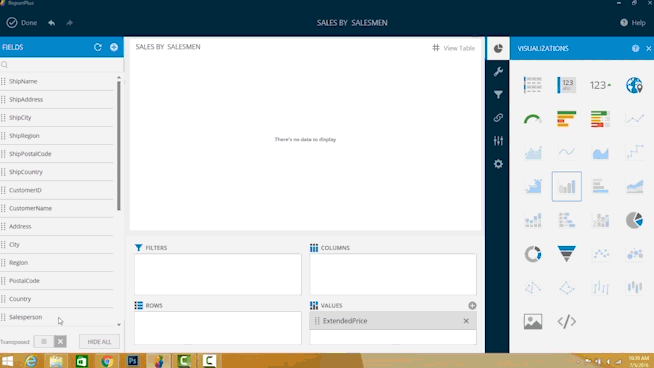Select the text view visualization
654x368 pixels.
pyautogui.click(x=566, y=85)
